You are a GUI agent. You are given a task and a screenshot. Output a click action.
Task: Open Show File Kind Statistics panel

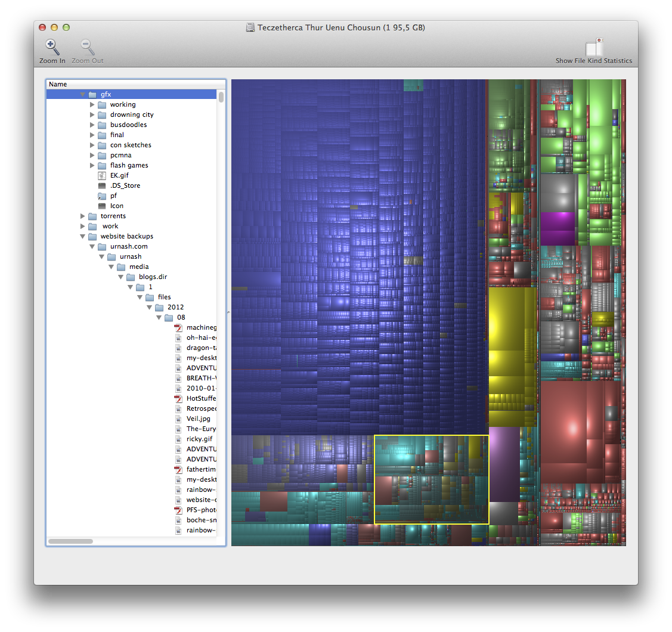coord(594,48)
